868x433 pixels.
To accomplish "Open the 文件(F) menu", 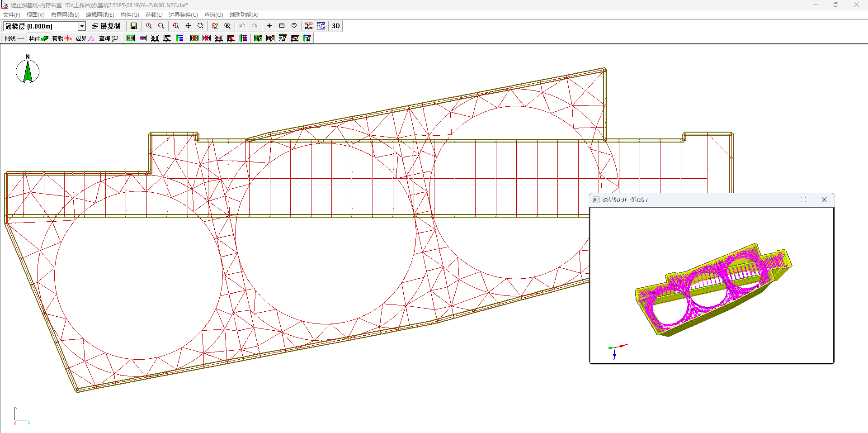I will click(12, 15).
